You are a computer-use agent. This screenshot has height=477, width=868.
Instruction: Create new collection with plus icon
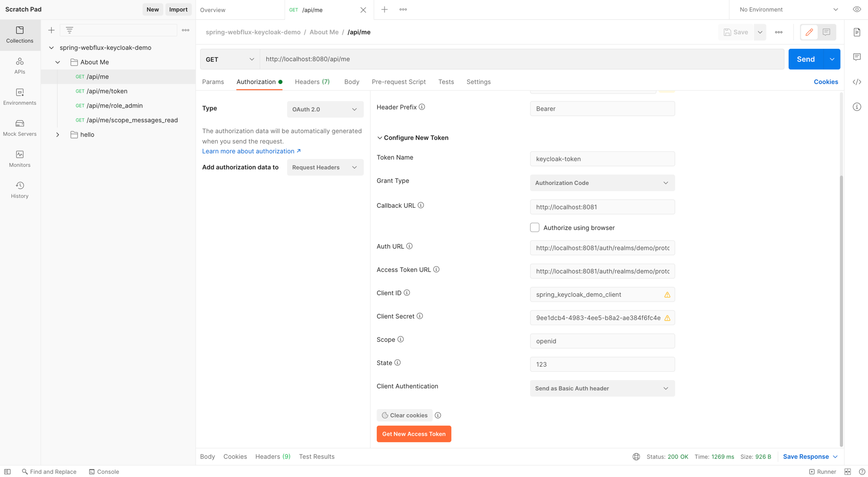click(x=51, y=30)
